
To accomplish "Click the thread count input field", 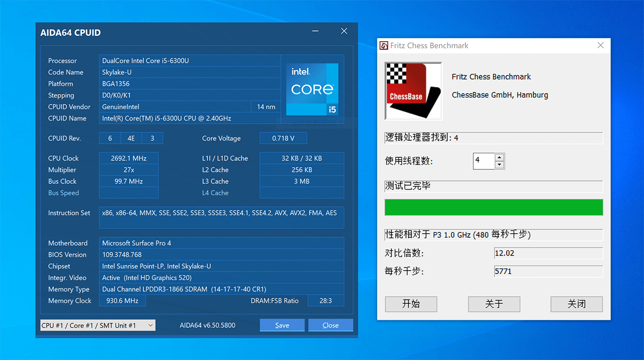I will (x=484, y=161).
